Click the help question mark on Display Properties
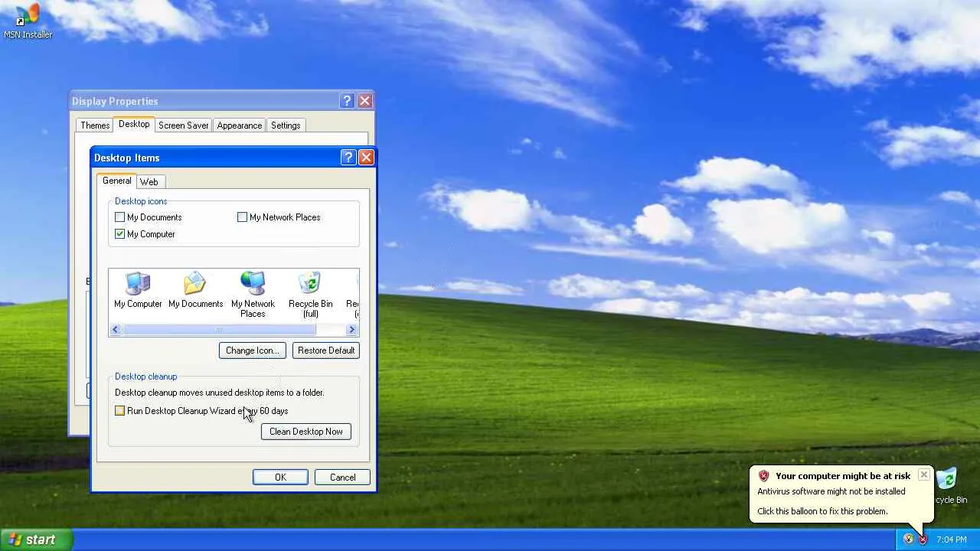This screenshot has width=980, height=551. (x=347, y=101)
